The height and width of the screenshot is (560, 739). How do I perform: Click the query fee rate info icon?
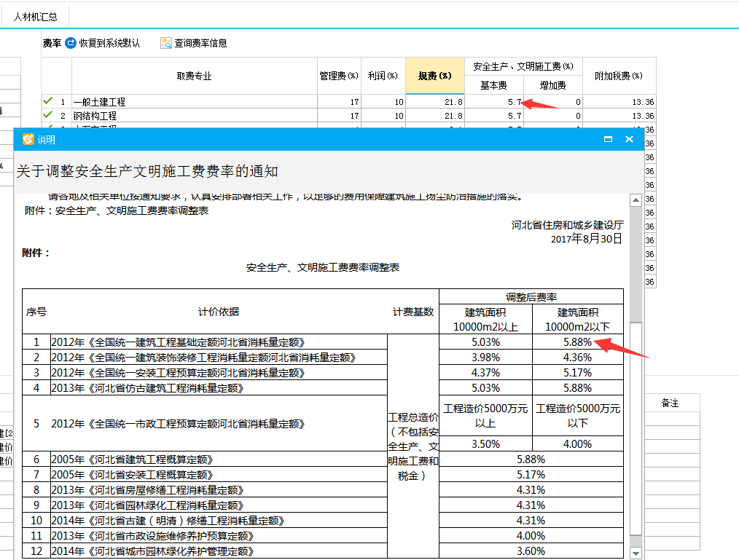166,43
